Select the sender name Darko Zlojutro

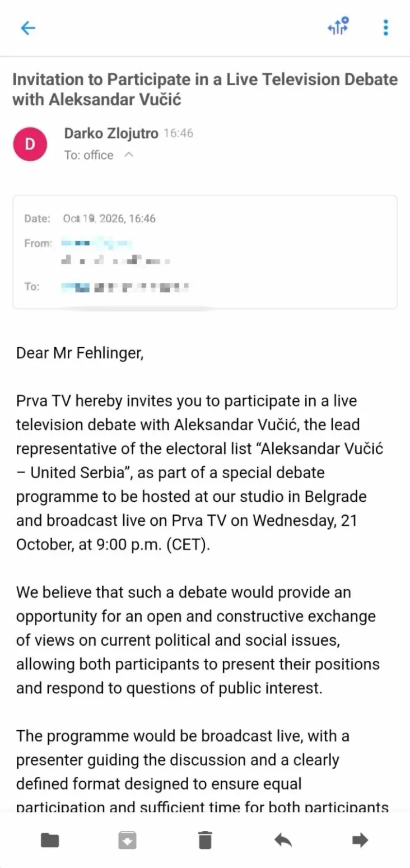point(111,133)
